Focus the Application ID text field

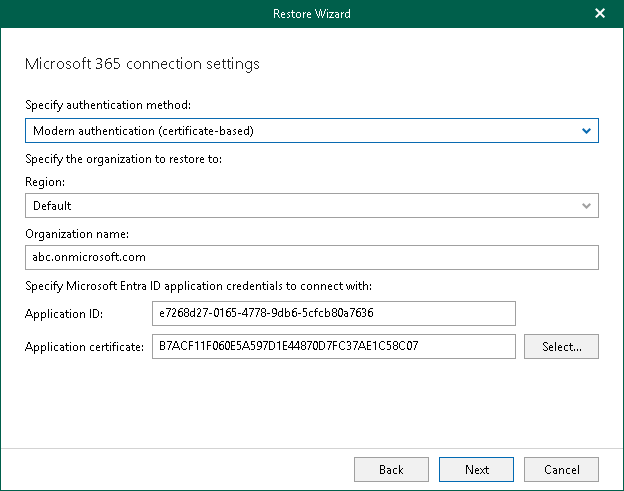tap(333, 314)
